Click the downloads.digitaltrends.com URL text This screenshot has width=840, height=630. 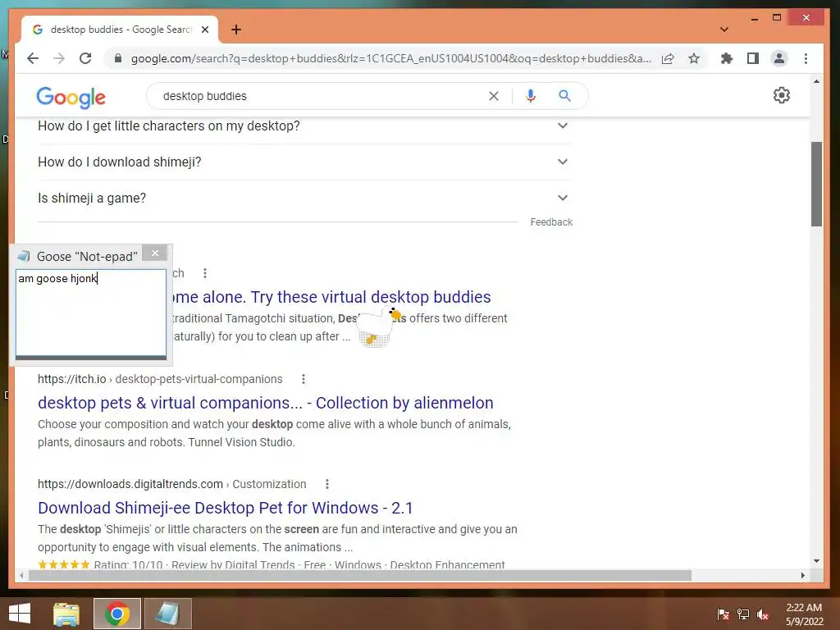(172, 484)
